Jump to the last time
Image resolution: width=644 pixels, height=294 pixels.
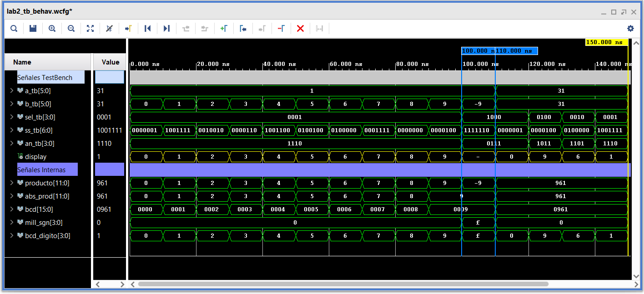point(166,29)
